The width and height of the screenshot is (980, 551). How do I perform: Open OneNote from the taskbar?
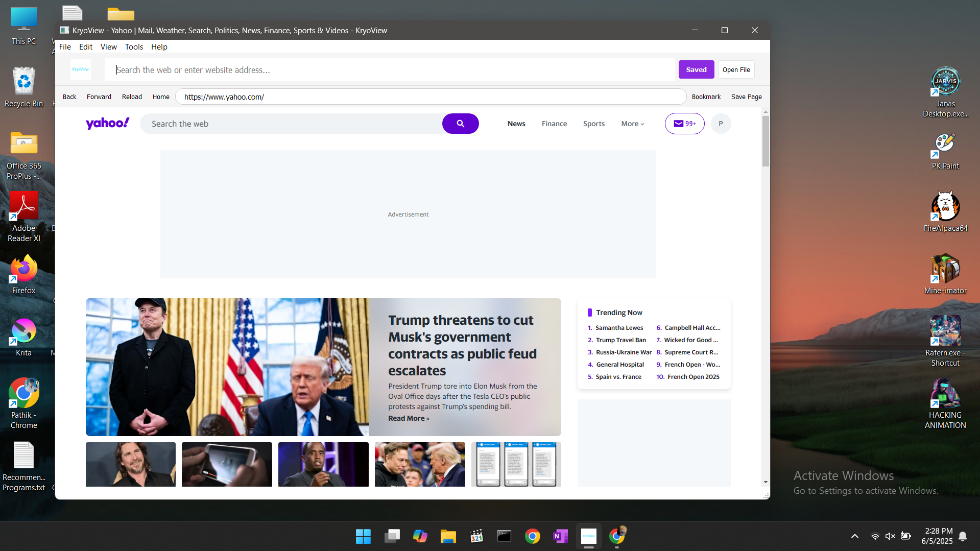click(560, 536)
